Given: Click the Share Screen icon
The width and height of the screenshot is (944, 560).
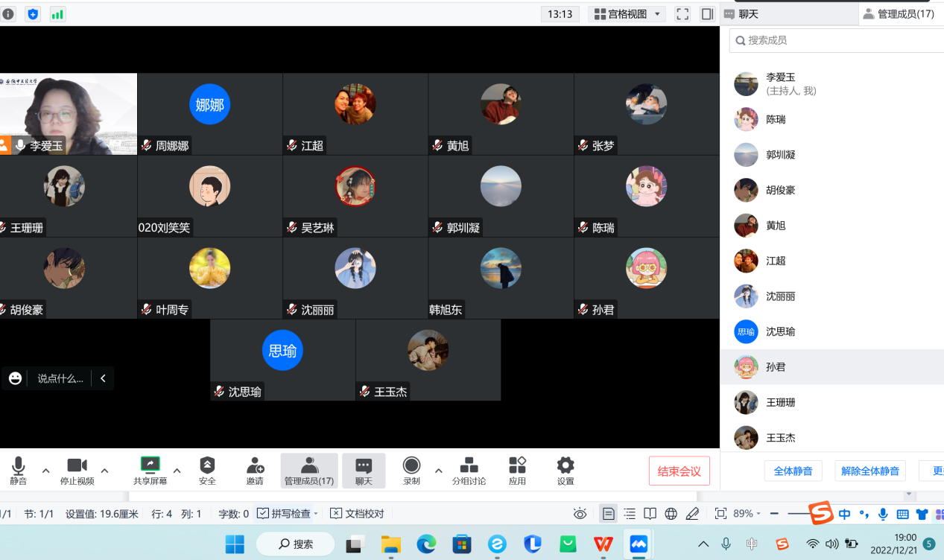Looking at the screenshot, I should 151,466.
